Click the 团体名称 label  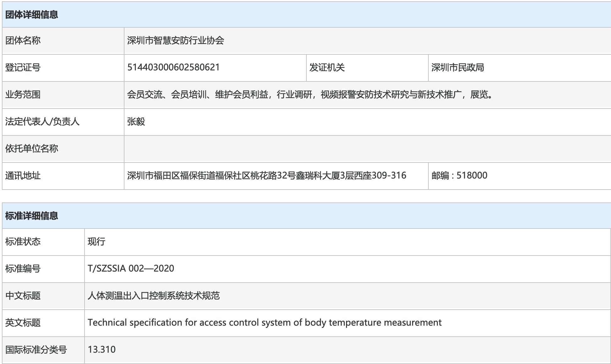(x=23, y=41)
